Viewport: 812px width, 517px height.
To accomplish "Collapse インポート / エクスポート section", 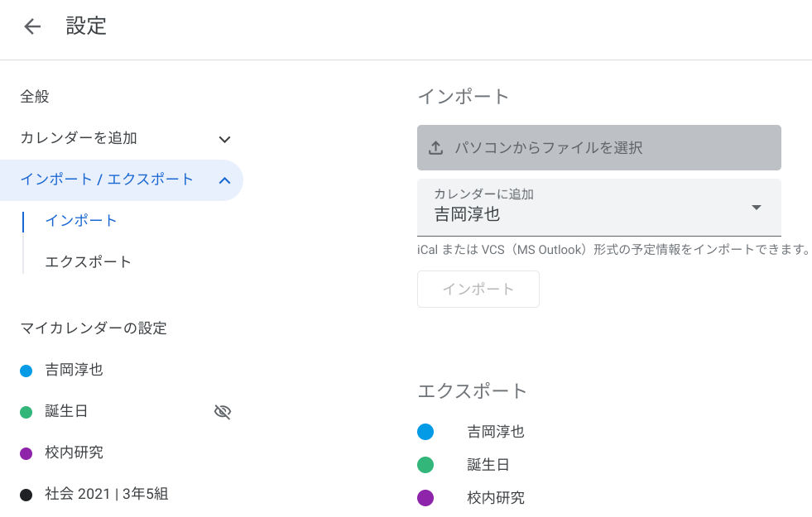I will pyautogui.click(x=224, y=180).
